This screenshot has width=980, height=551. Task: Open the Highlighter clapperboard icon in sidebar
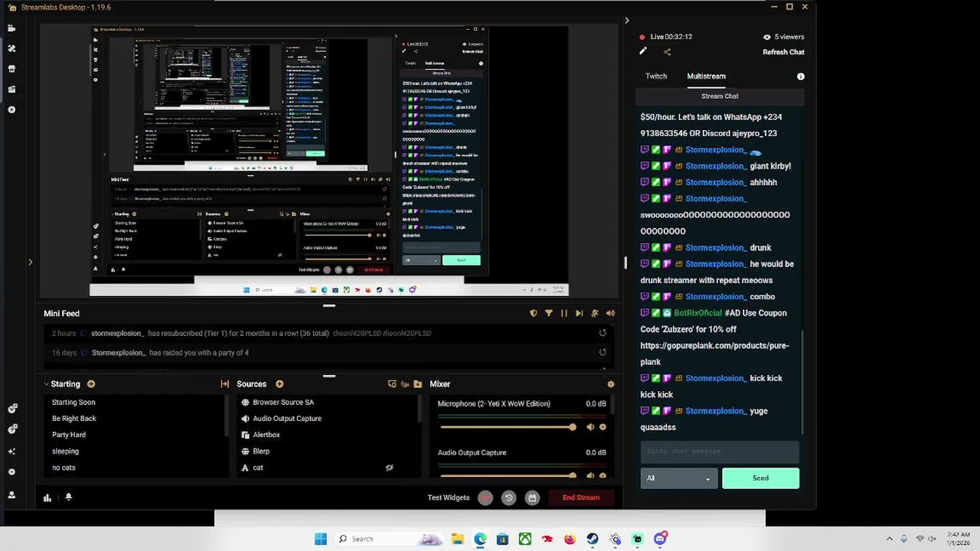(x=11, y=89)
